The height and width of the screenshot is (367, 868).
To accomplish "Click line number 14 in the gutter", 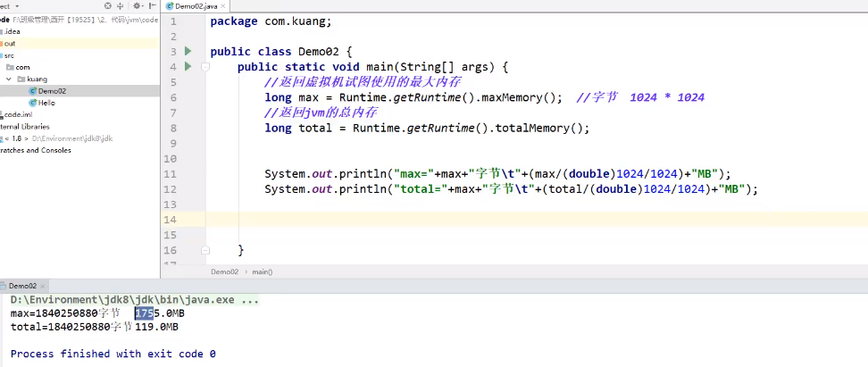I will tap(171, 220).
